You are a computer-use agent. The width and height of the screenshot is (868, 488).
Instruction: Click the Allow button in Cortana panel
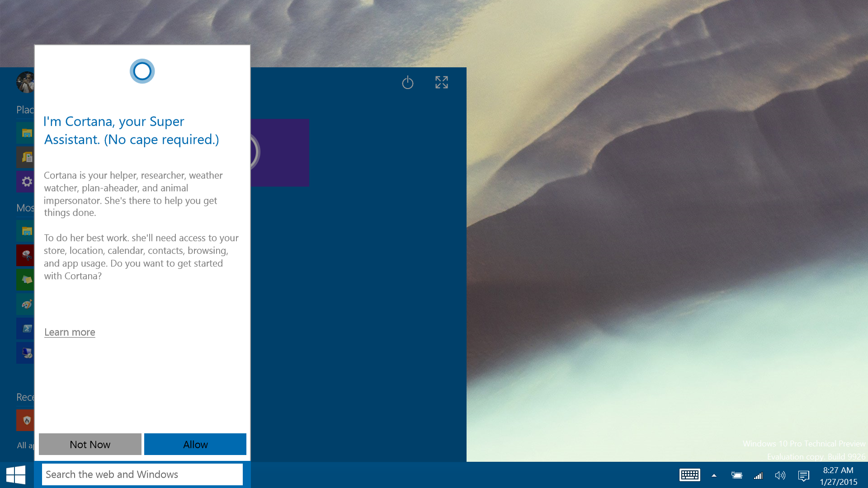195,444
